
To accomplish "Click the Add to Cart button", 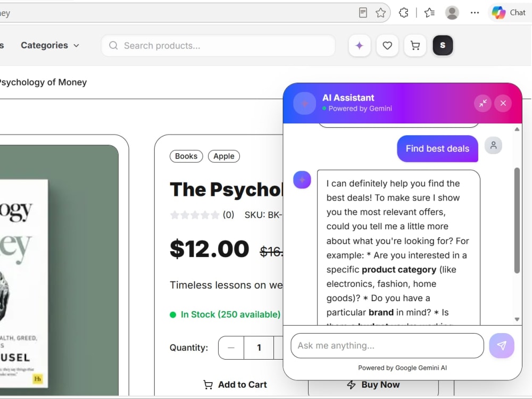I will point(235,385).
